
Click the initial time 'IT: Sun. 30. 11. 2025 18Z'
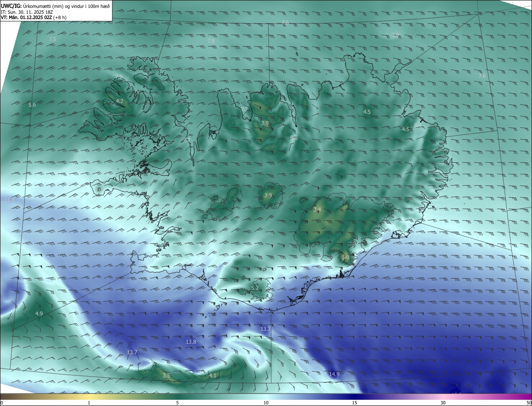[x=27, y=12]
